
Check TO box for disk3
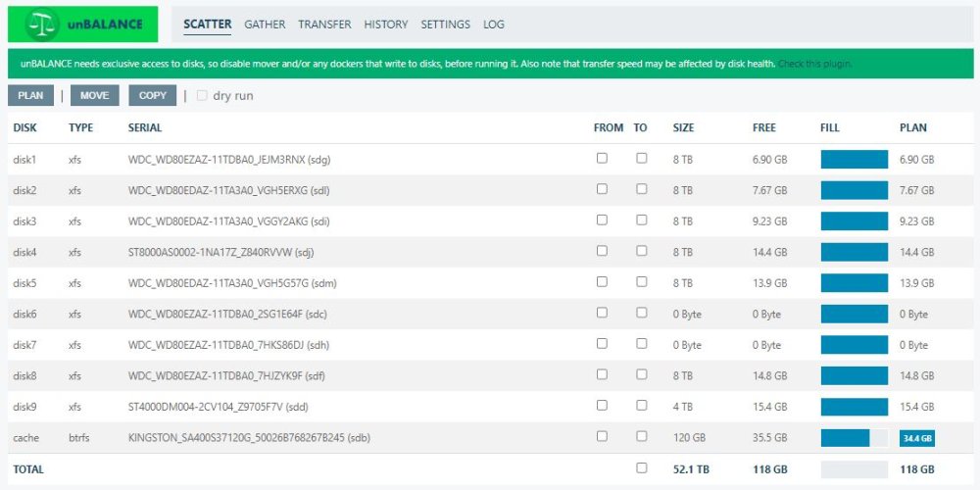[x=641, y=220]
